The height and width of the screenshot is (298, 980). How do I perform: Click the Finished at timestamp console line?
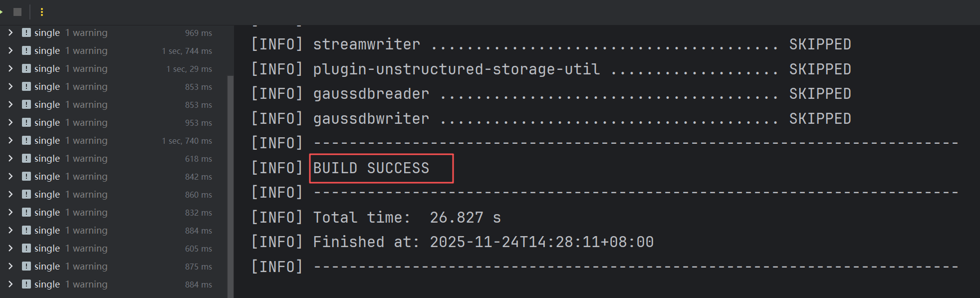pos(453,242)
